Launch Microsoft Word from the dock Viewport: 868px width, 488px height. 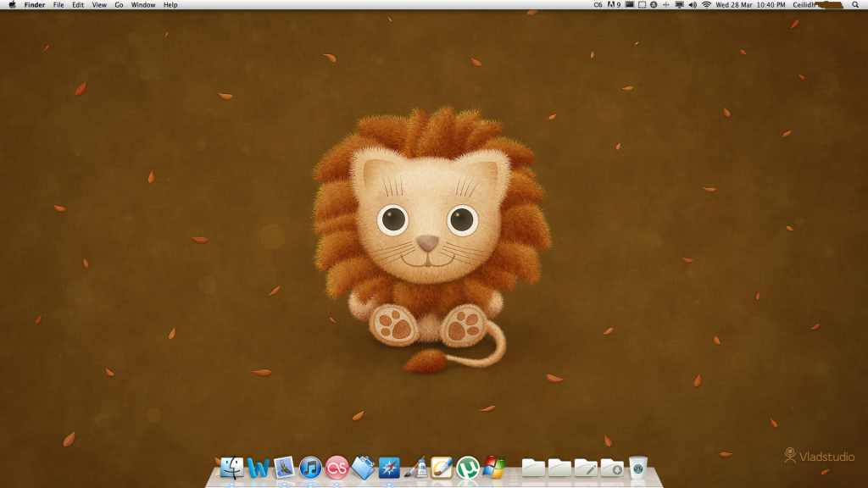pos(259,468)
